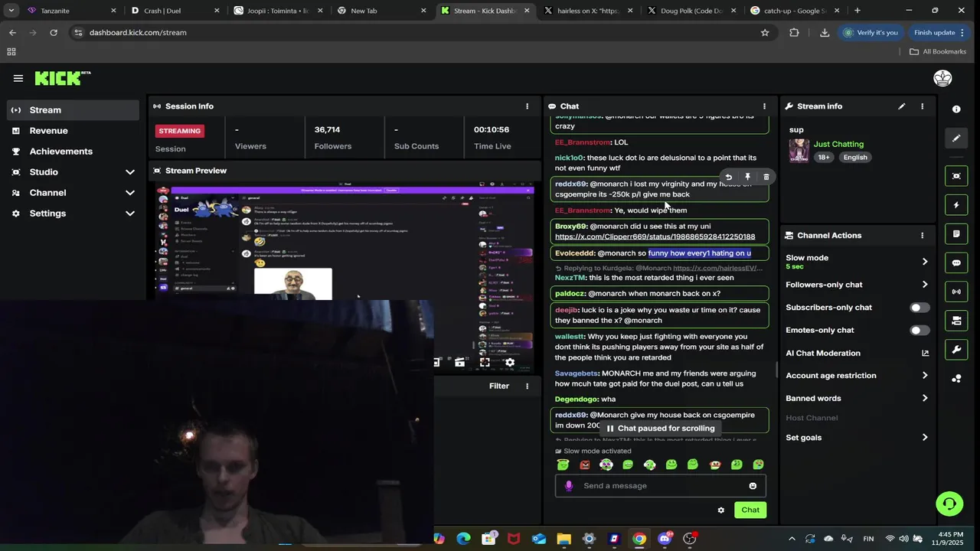This screenshot has height=551, width=980.
Task: Open the x.com link in Broxy69's message
Action: coord(655,237)
